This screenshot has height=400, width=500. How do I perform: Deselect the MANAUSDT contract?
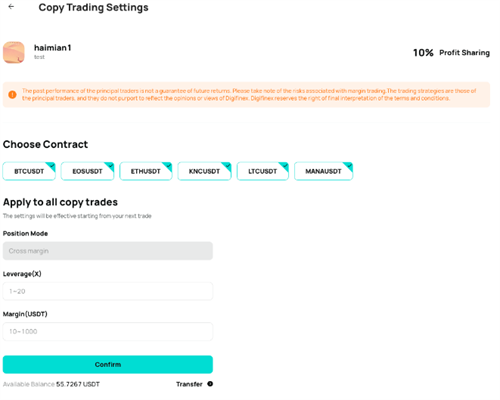[x=323, y=171]
